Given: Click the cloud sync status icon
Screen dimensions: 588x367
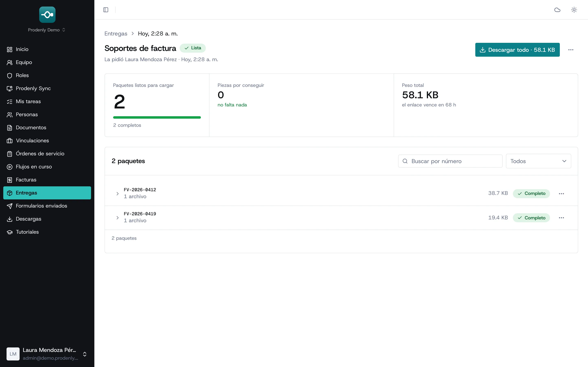Looking at the screenshot, I should tap(557, 10).
